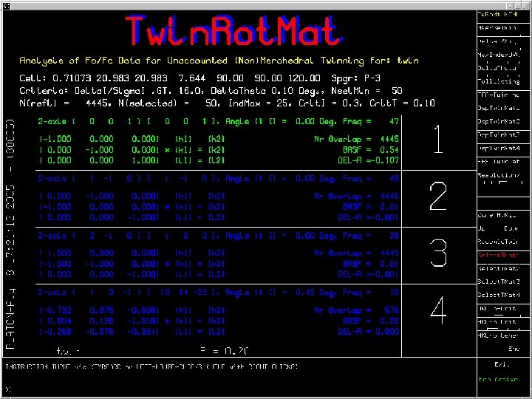Click Up in the side menu

(482, 228)
